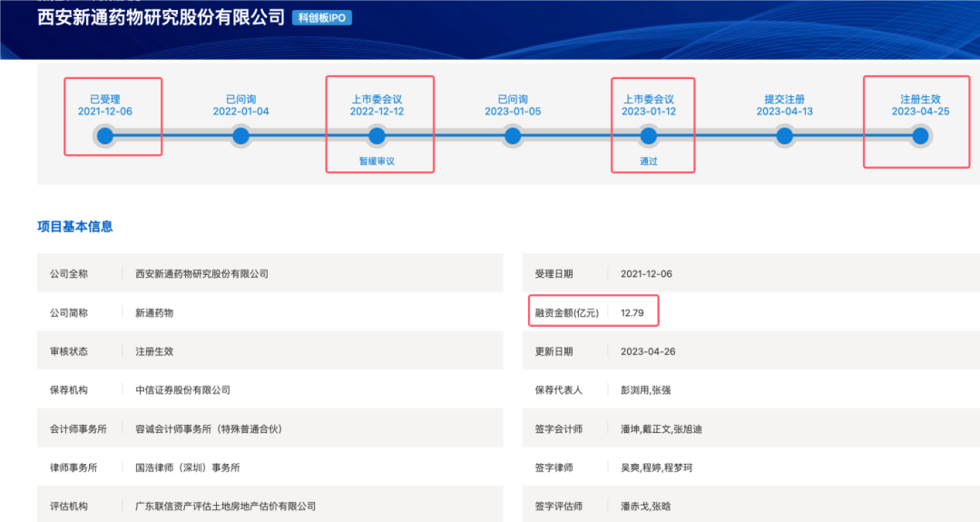Select the 注册生效 2023-04-25 timeline node
This screenshot has width=980, height=522.
point(920,135)
